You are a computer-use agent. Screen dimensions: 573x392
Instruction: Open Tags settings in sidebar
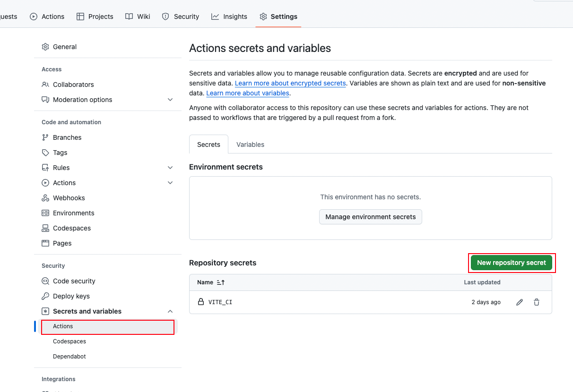(60, 153)
